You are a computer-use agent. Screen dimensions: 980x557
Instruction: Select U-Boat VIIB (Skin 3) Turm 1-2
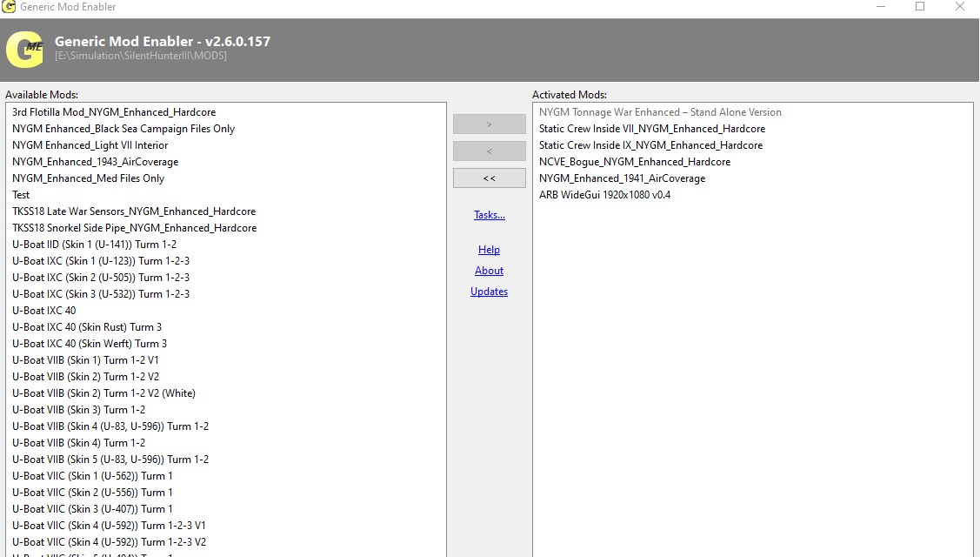pyautogui.click(x=79, y=410)
